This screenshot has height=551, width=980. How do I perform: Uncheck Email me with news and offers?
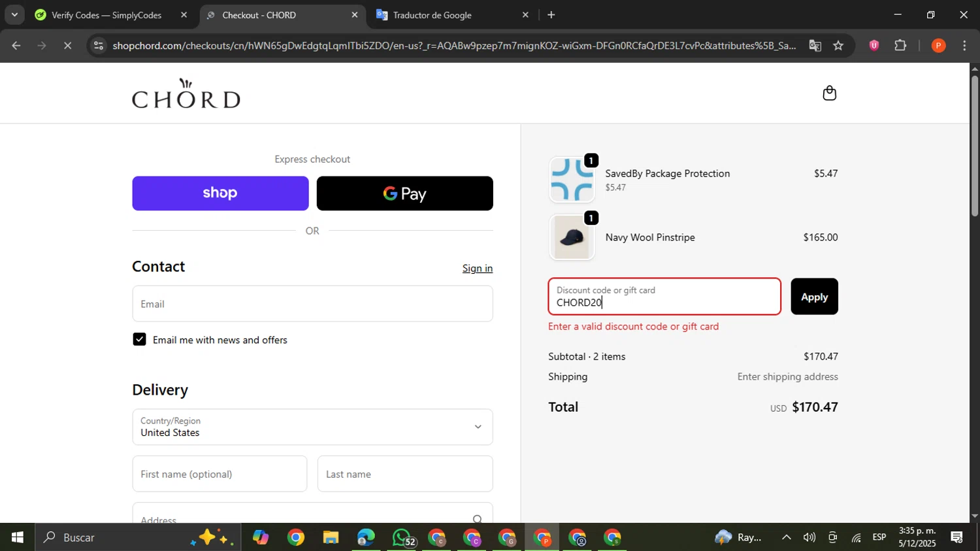[139, 339]
